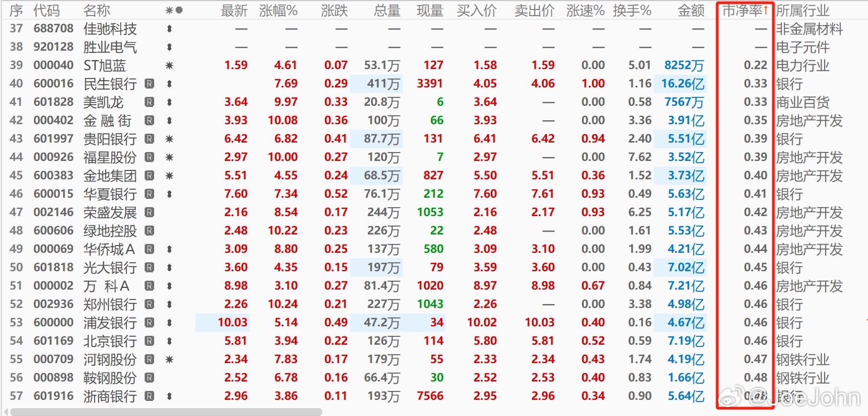Click the marker icon in 佳驰科技 row
This screenshot has width=868, height=416.
[x=170, y=29]
